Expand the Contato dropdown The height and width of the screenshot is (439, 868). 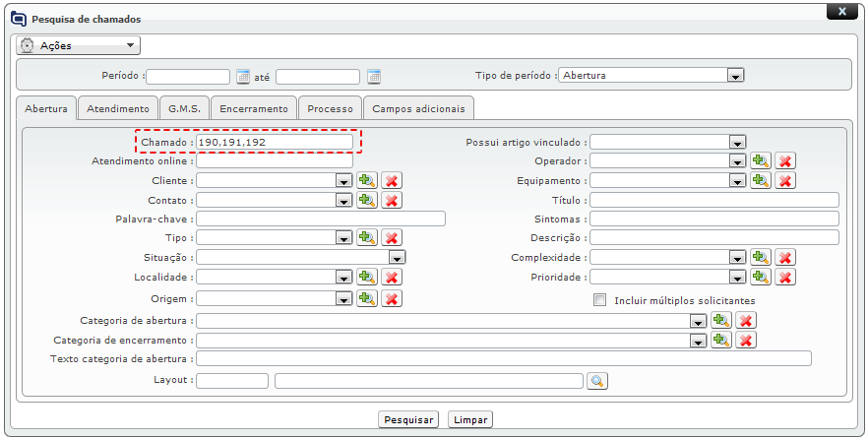(343, 201)
